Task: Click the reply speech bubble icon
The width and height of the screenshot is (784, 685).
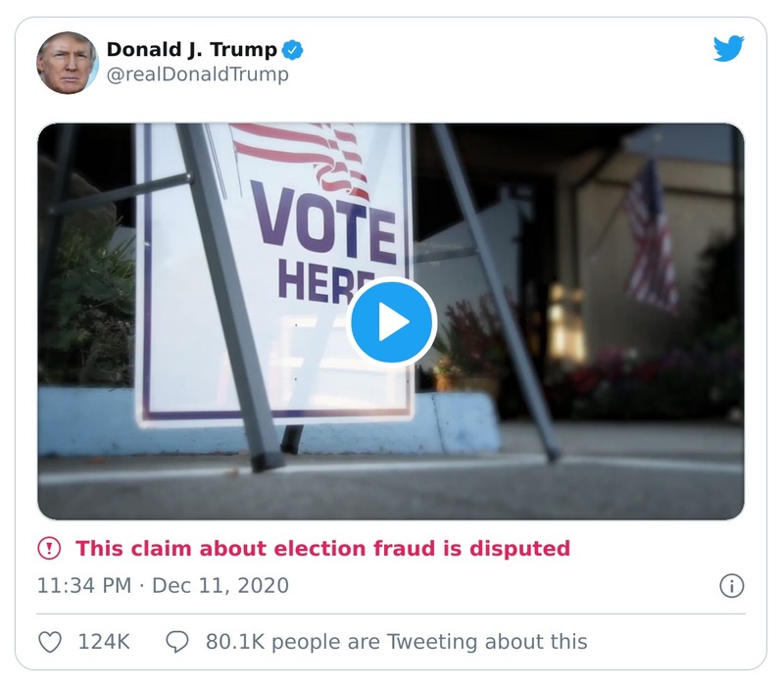Action: coord(178,638)
